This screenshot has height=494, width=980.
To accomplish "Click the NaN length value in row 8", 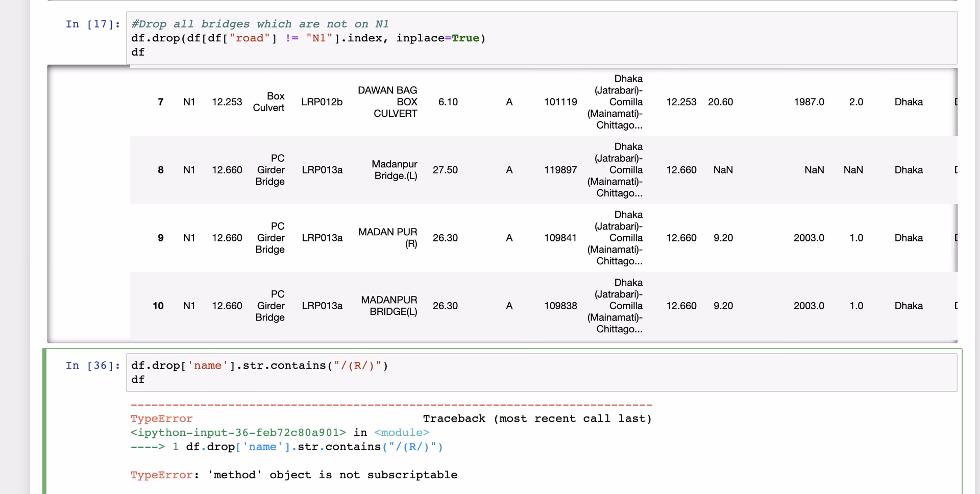I will click(723, 170).
